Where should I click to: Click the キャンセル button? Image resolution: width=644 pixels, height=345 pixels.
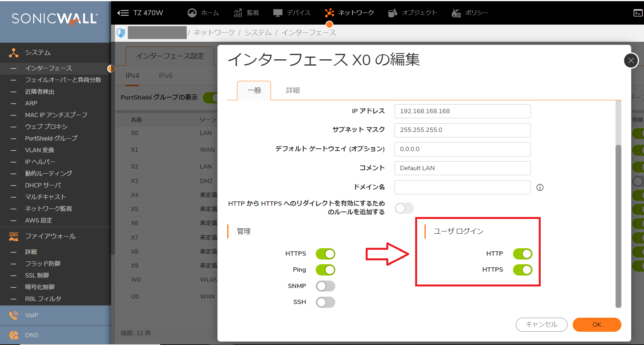pyautogui.click(x=541, y=325)
